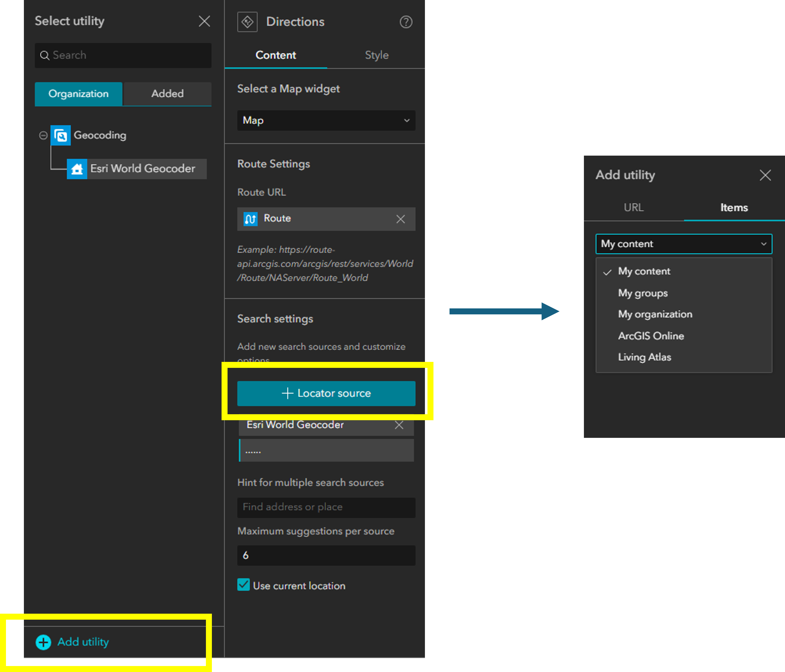This screenshot has width=785, height=672.
Task: Select Living Atlas from the Items list
Action: coord(644,357)
